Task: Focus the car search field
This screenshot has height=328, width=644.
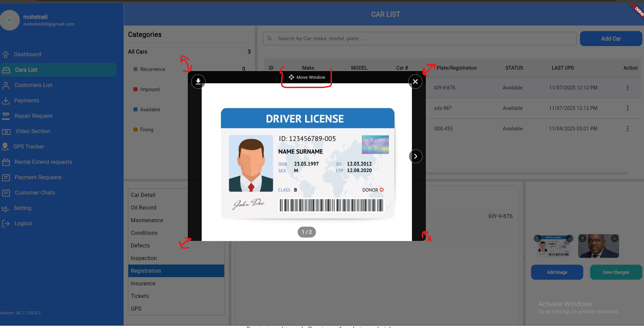Action: (419, 39)
